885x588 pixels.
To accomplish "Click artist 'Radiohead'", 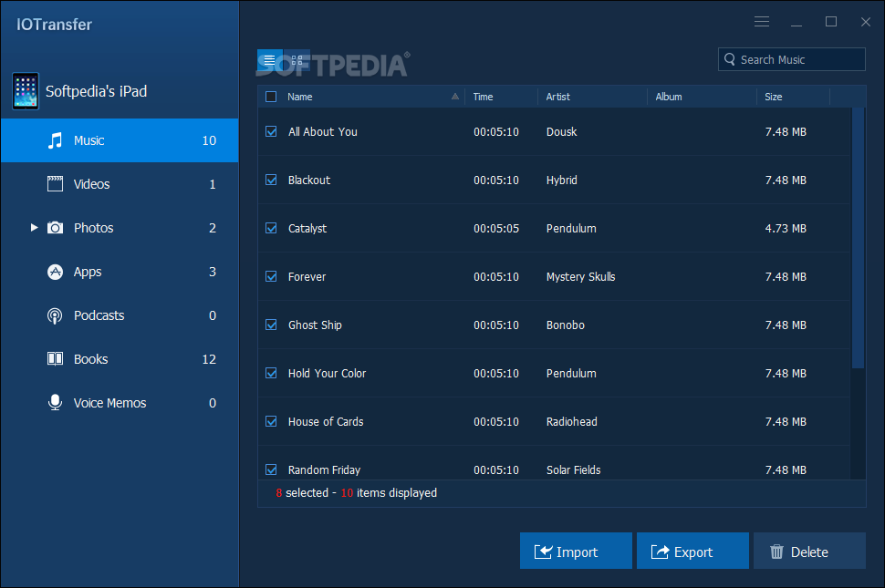I will coord(572,422).
